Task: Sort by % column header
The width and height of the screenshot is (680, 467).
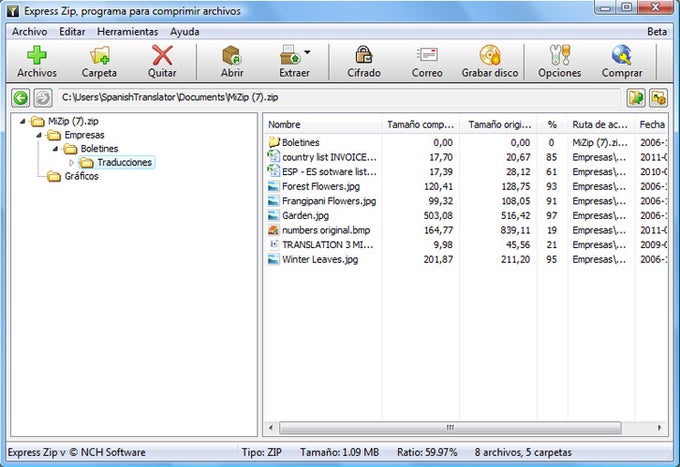Action: (x=552, y=124)
